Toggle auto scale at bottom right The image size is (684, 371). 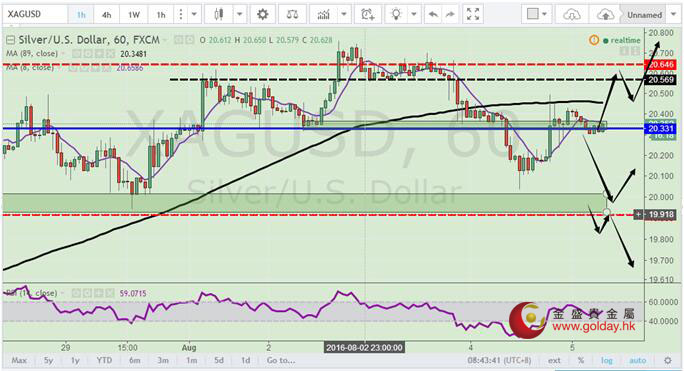click(637, 361)
